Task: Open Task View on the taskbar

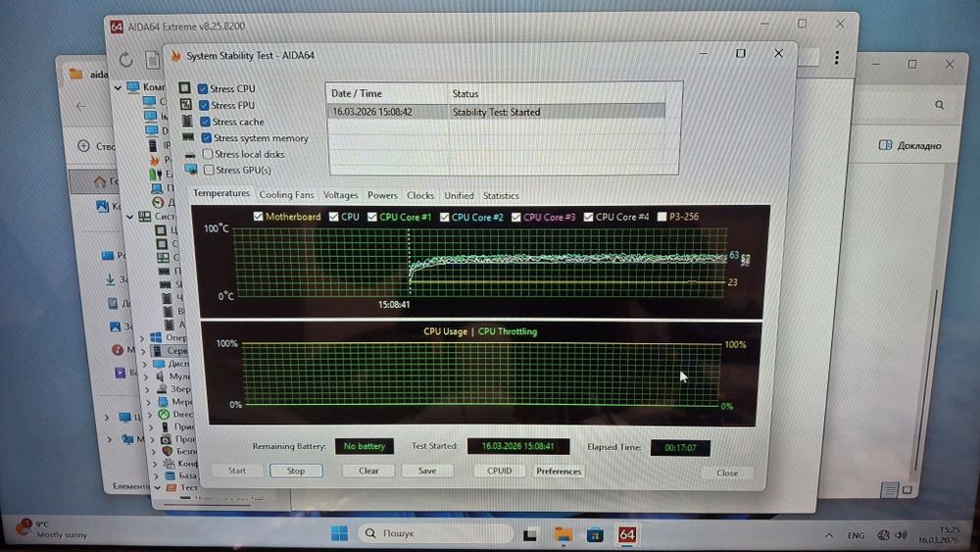Action: (530, 534)
